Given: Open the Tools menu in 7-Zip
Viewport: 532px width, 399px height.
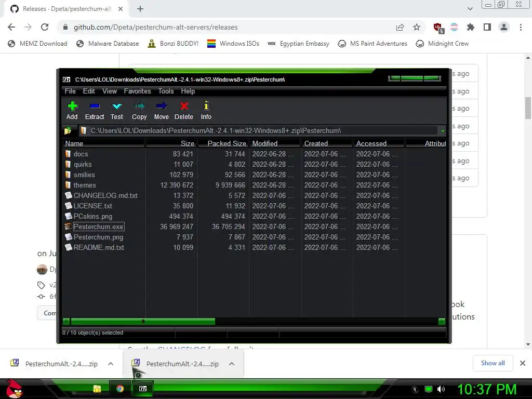Looking at the screenshot, I should (x=166, y=91).
